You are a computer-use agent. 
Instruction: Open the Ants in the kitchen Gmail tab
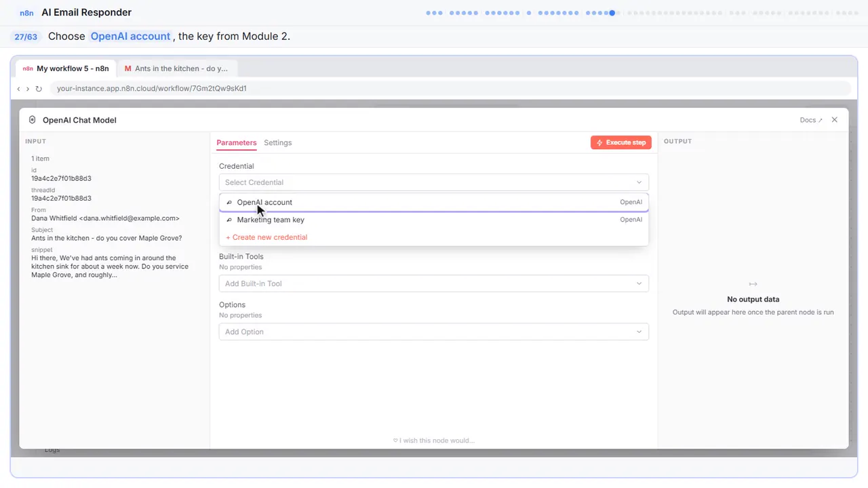pyautogui.click(x=176, y=68)
